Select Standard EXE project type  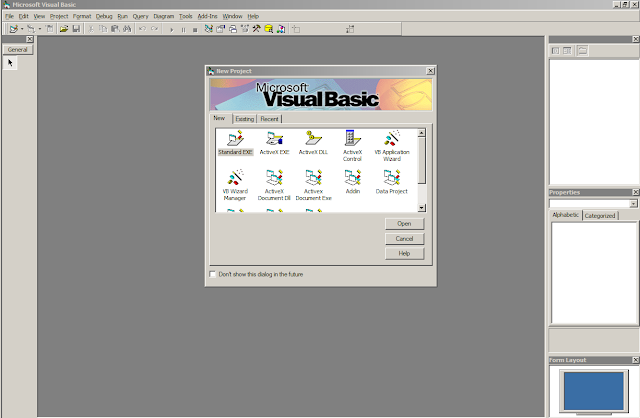[236, 143]
